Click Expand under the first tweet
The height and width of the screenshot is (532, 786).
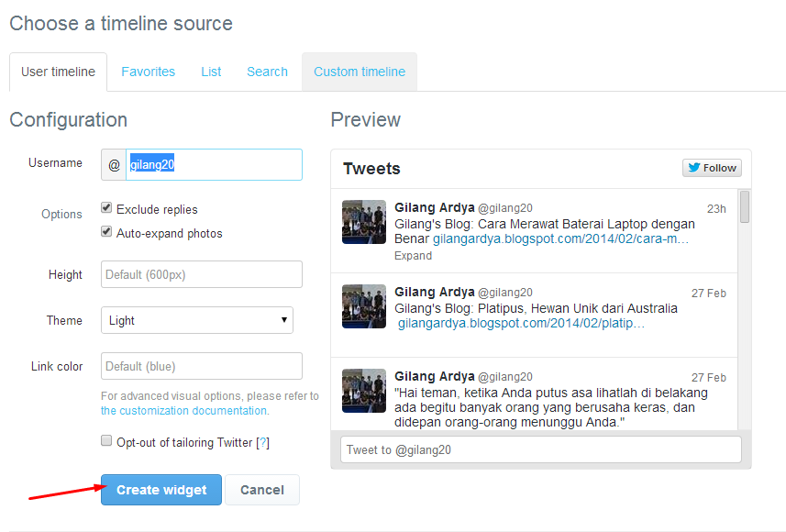(x=413, y=256)
